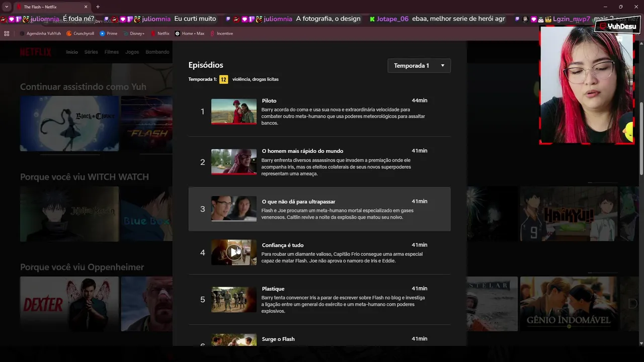Select episode 3 thumbnail image
Image resolution: width=644 pixels, height=362 pixels.
pyautogui.click(x=234, y=209)
